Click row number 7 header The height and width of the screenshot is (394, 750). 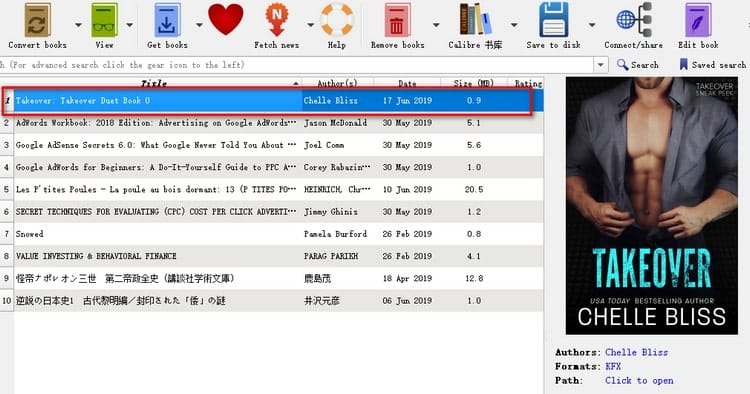click(6, 234)
